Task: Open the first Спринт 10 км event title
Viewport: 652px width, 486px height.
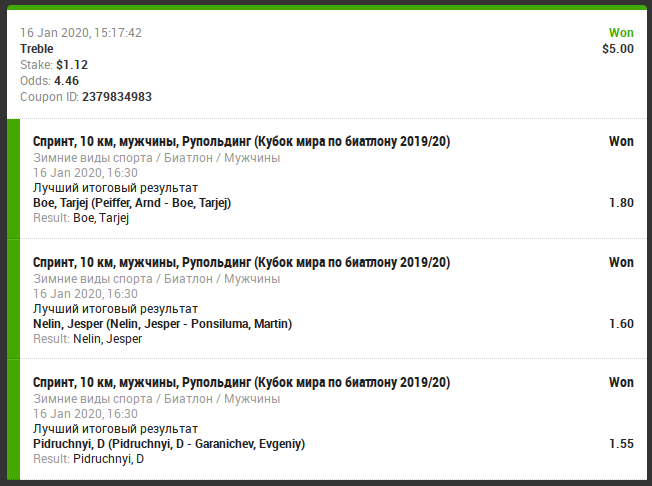Action: [242, 142]
